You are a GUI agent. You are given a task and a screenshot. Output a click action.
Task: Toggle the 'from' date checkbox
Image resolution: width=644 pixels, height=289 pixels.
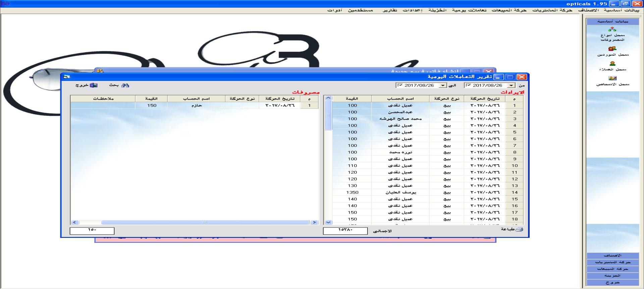coord(469,85)
